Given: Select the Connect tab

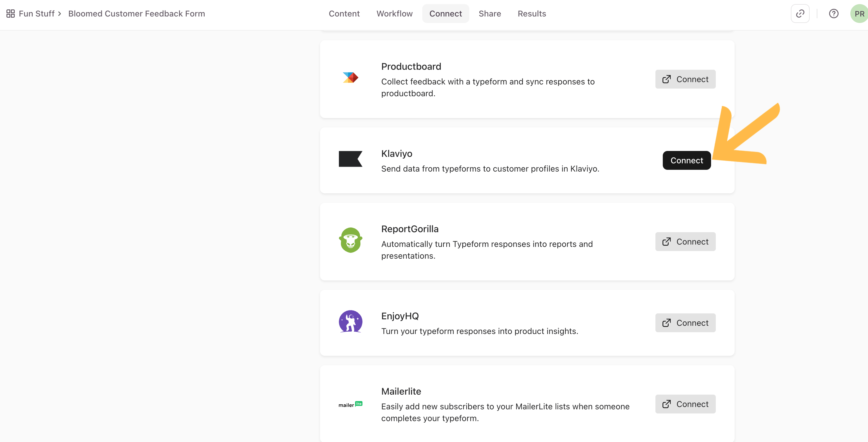Looking at the screenshot, I should pyautogui.click(x=445, y=14).
